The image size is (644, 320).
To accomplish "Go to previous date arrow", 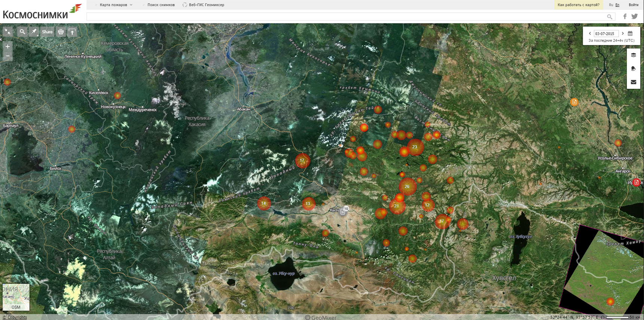I will click(590, 33).
